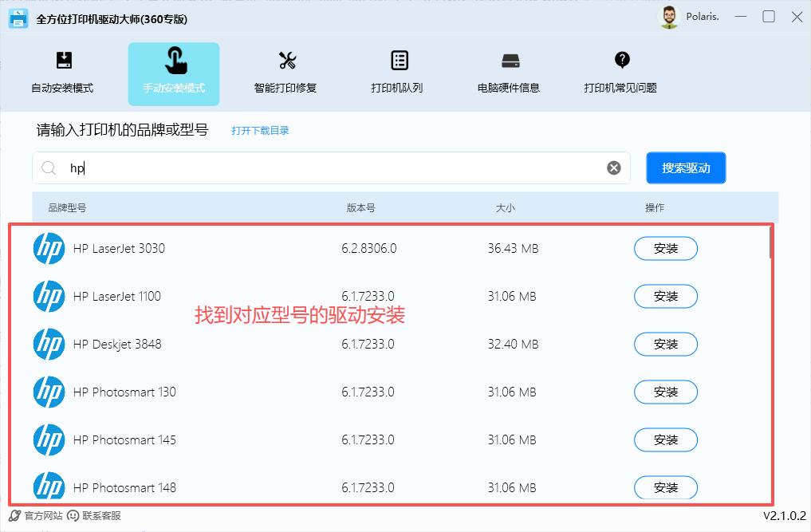Install the HP LaserJet 3030 driver
The image size is (811, 532).
coord(665,248)
